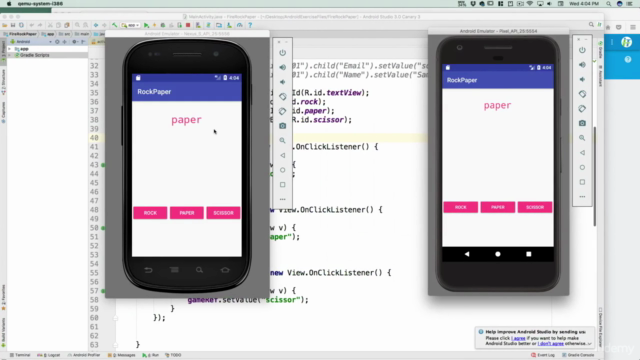Screen dimensions: 640x360
Task: Tap the SCISSOR button on the Pixel emulator
Action: 535,207
